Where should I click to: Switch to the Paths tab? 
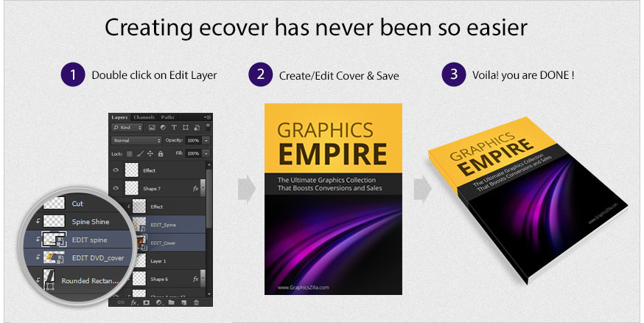pos(168,117)
